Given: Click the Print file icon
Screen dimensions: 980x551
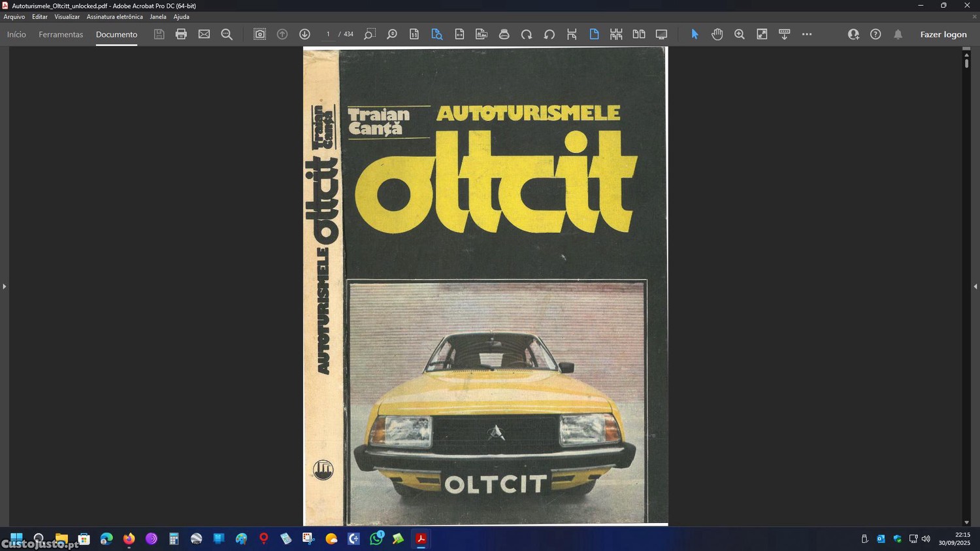Looking at the screenshot, I should (181, 34).
